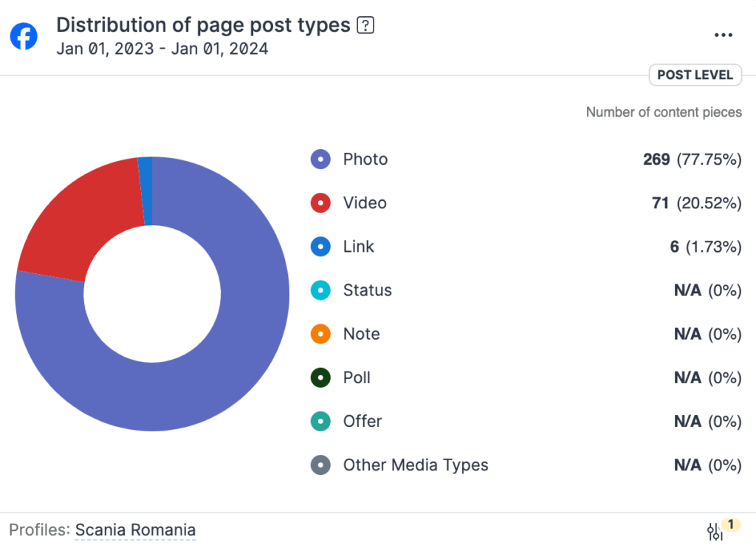The image size is (756, 548).
Task: Click the dark green Poll legend dot icon
Action: [x=320, y=377]
